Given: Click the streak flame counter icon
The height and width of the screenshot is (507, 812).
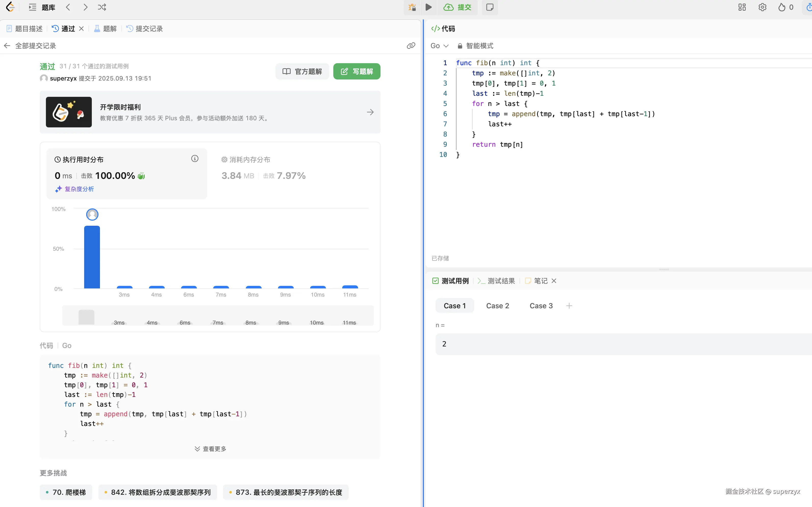Looking at the screenshot, I should (x=782, y=7).
